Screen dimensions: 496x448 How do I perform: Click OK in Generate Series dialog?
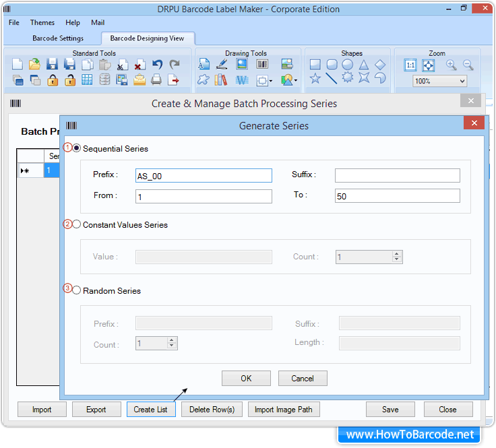pyautogui.click(x=246, y=379)
